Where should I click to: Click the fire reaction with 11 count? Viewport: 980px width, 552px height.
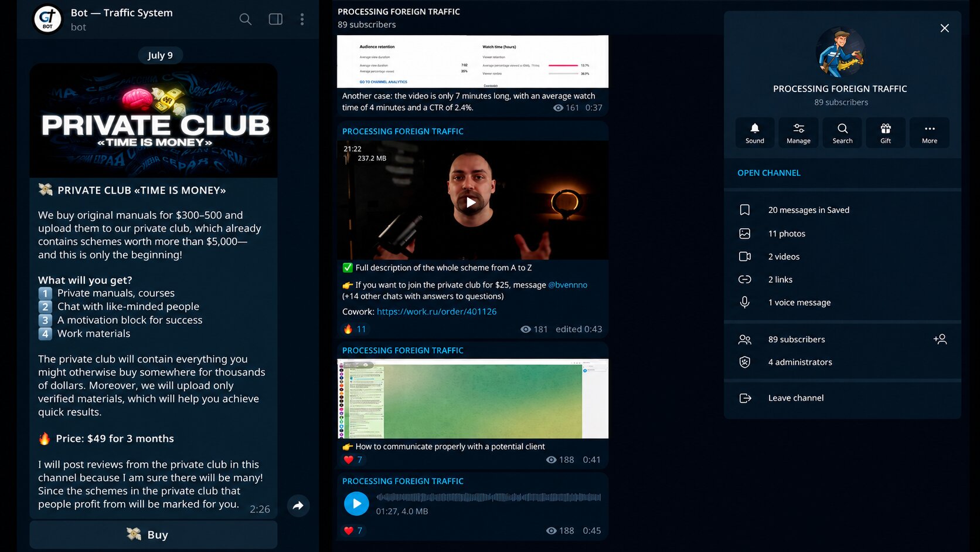pyautogui.click(x=355, y=329)
